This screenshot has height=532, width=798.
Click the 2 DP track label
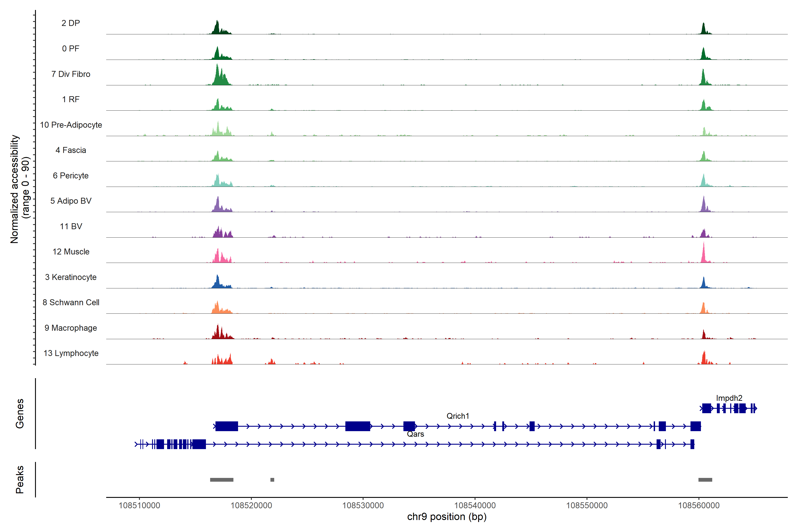point(70,23)
